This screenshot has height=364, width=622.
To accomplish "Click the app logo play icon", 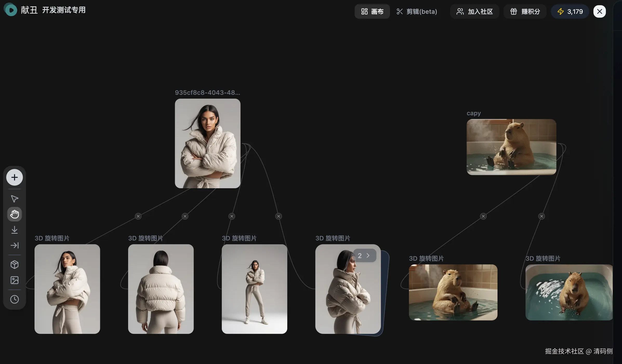I will coord(11,10).
